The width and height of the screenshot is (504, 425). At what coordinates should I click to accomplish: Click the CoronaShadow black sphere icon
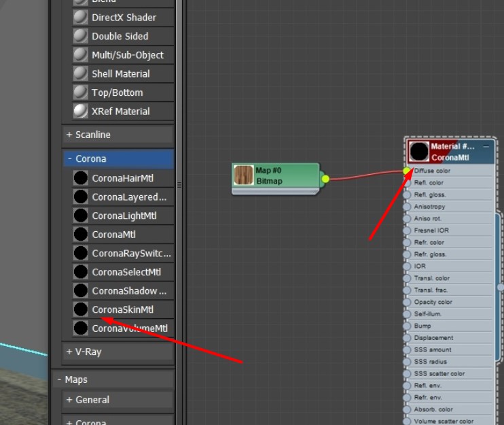point(80,290)
